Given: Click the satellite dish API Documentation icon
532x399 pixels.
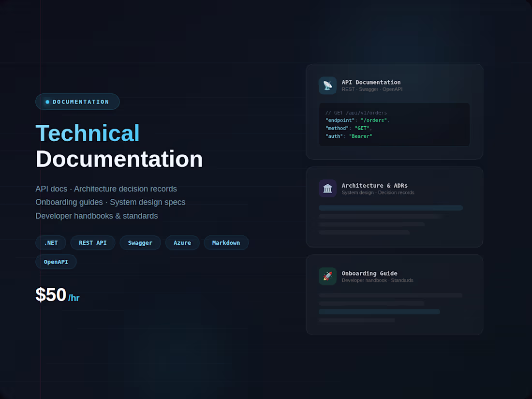Looking at the screenshot, I should click(x=327, y=86).
